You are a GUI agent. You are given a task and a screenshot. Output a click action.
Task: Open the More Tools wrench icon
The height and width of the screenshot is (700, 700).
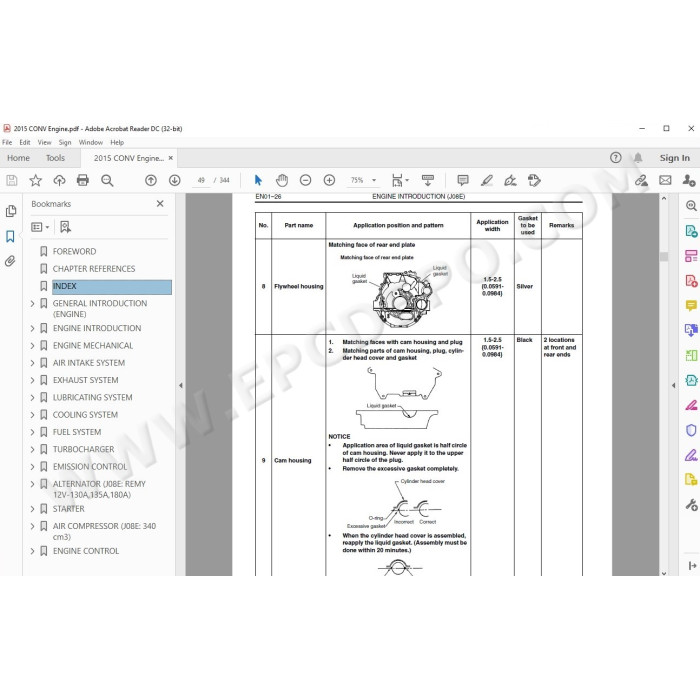[691, 505]
